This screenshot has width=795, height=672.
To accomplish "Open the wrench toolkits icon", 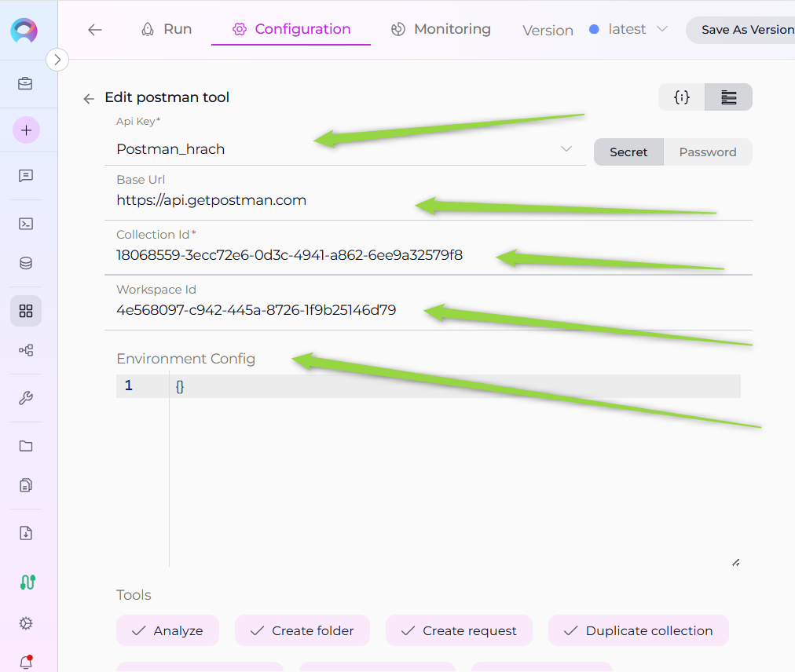I will 26,398.
